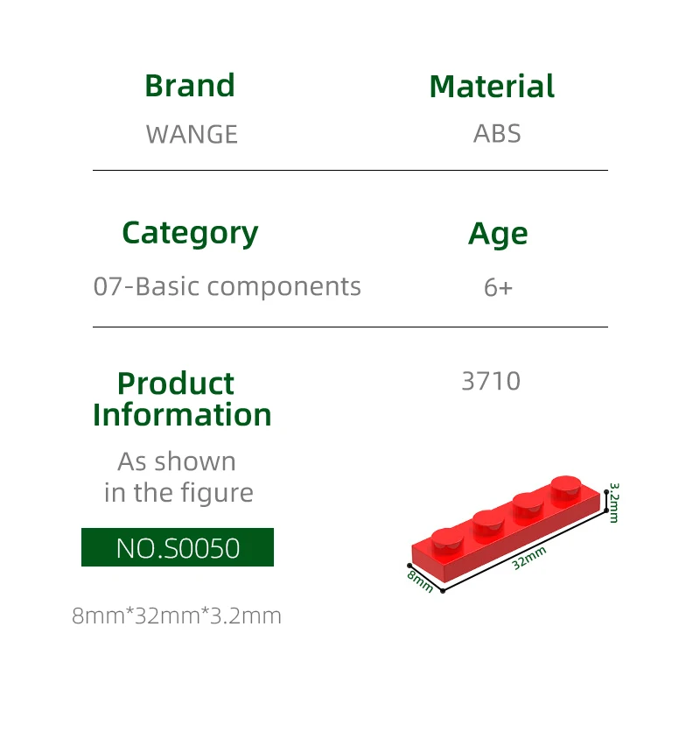The height and width of the screenshot is (746, 700).
Task: Click the last stud near the 3.2mm label
Action: (566, 487)
